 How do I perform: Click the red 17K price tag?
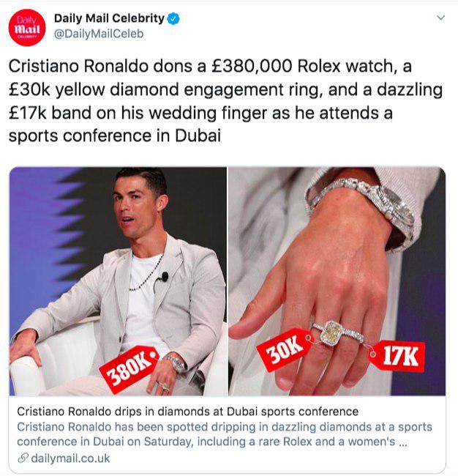pyautogui.click(x=397, y=357)
